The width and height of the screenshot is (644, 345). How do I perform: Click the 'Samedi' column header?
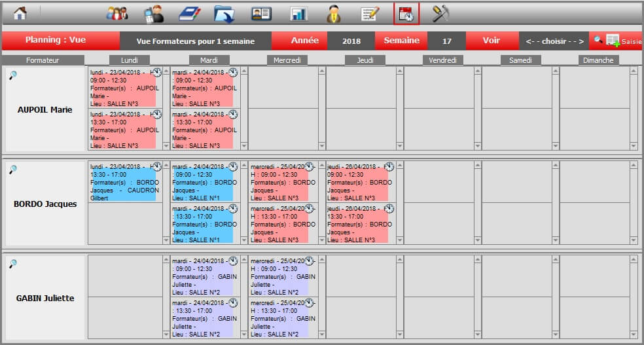click(x=520, y=60)
